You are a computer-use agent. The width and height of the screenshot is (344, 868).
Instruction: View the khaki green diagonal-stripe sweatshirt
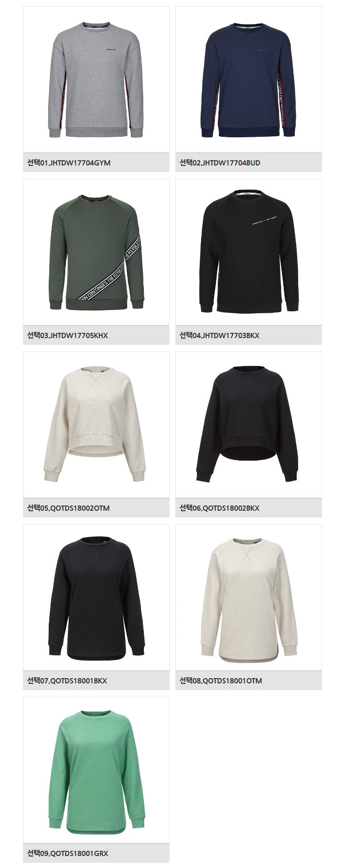96,252
